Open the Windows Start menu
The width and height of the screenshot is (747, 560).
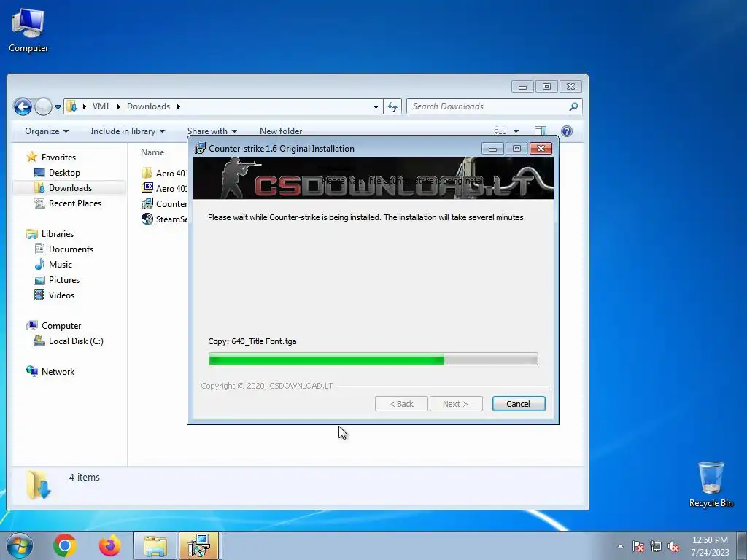pos(20,545)
